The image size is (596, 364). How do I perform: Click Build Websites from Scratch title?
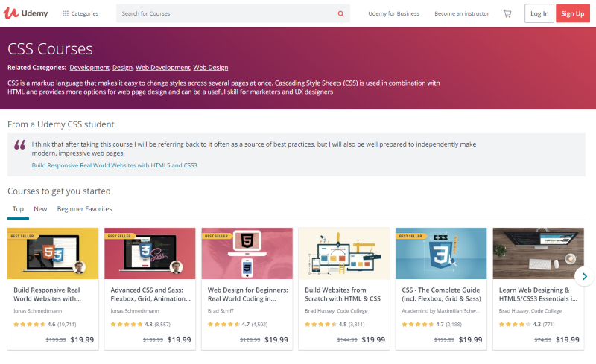(343, 295)
